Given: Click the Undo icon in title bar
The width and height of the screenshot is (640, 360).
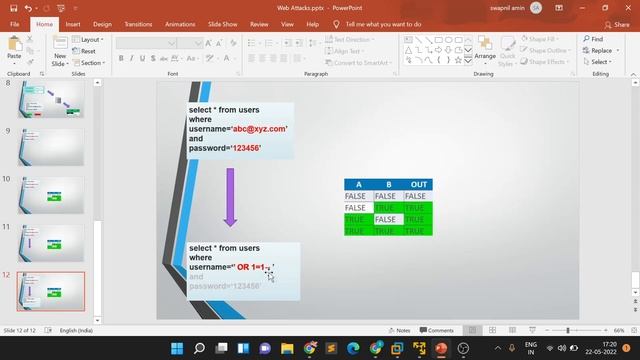Looking at the screenshot, I should click(x=28, y=8).
